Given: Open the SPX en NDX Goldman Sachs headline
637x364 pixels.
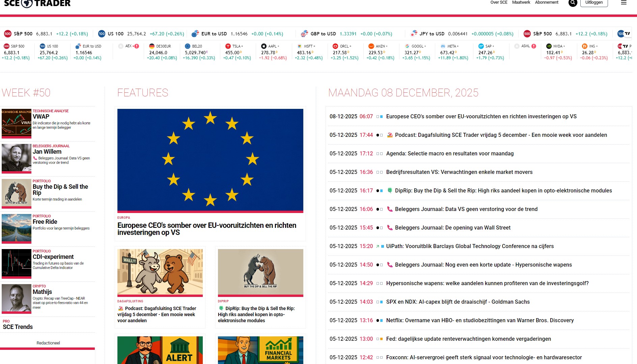Looking at the screenshot, I should click(458, 302).
